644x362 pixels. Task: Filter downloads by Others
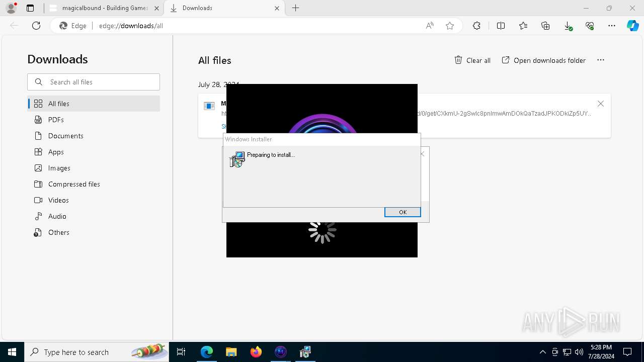(94, 232)
